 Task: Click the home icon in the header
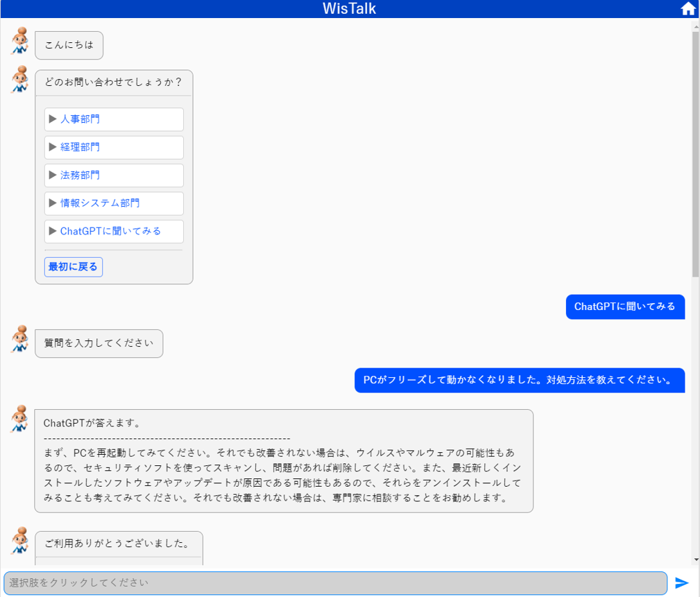pyautogui.click(x=688, y=8)
